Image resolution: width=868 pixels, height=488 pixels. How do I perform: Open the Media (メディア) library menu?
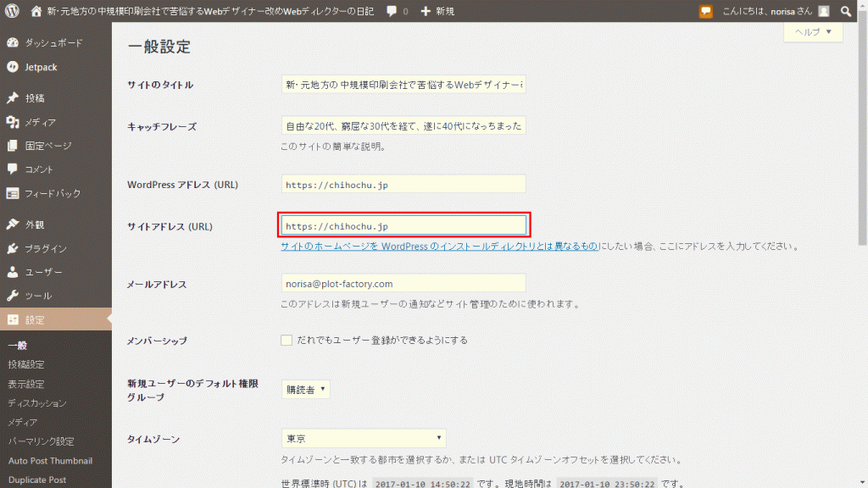[x=39, y=122]
